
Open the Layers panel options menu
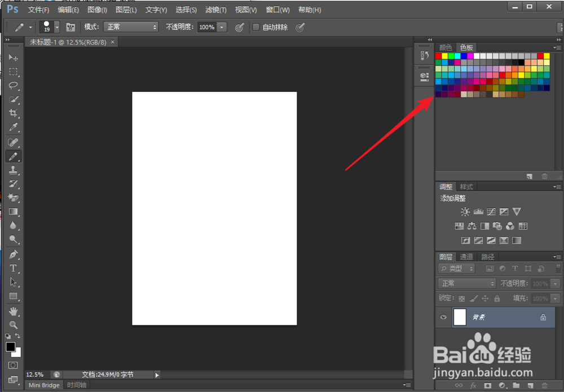click(557, 257)
